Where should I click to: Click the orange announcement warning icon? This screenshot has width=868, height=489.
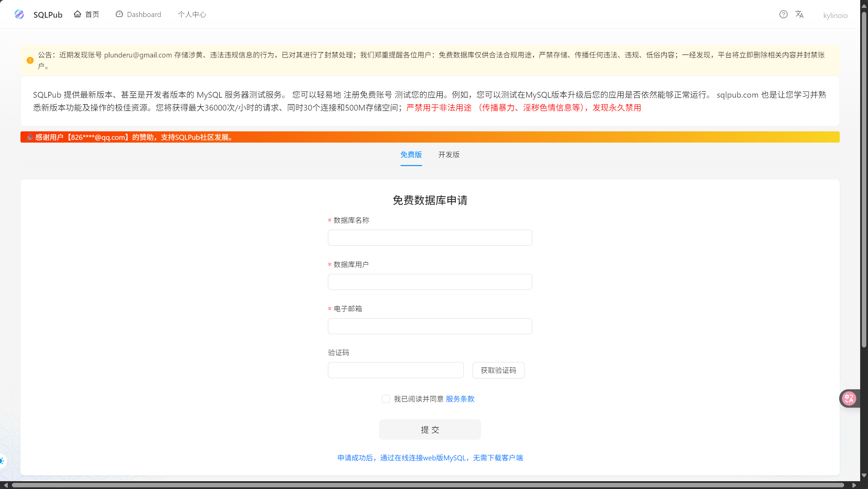click(x=30, y=60)
